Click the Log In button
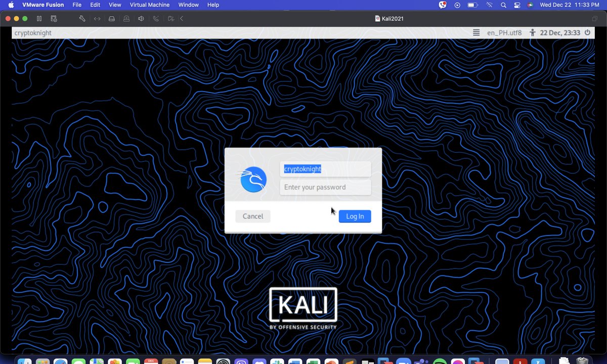This screenshot has width=607, height=364. (x=355, y=216)
